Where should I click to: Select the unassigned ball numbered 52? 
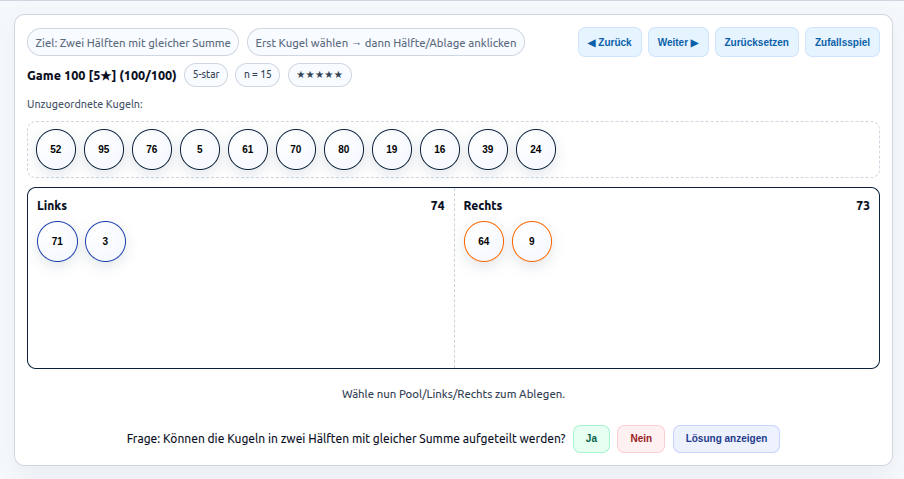pyautogui.click(x=56, y=149)
